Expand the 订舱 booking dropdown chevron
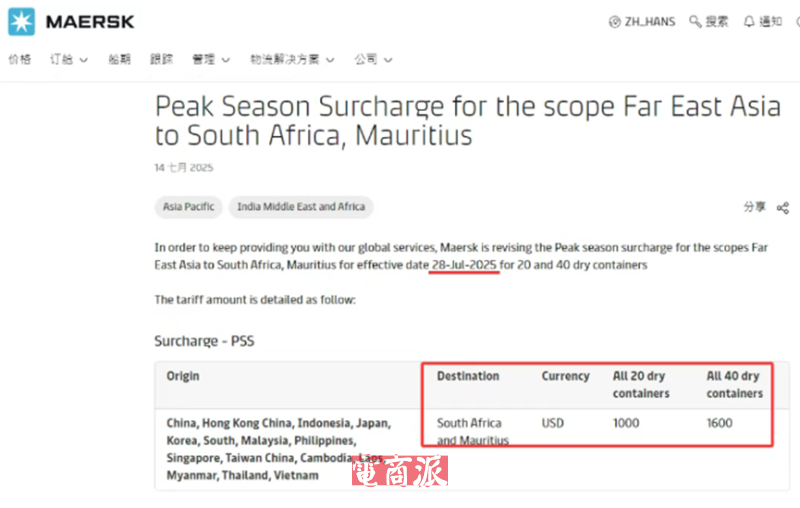800x508 pixels. (84, 60)
